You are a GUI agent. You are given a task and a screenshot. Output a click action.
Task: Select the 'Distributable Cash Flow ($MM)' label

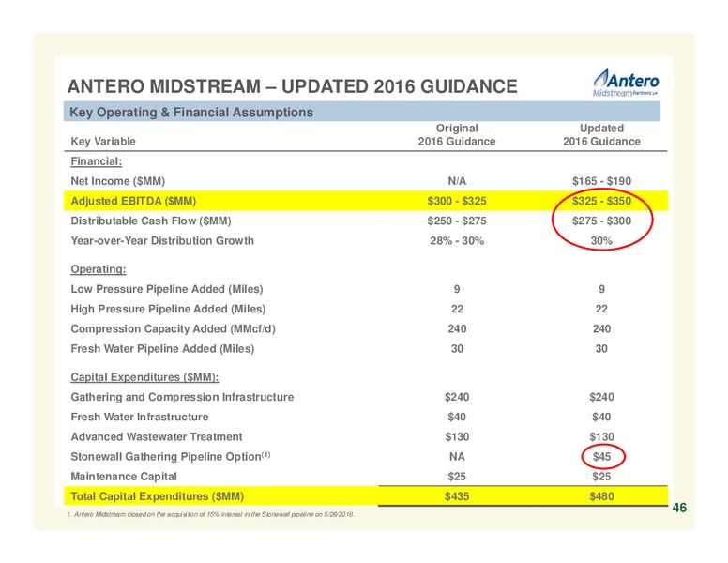click(x=151, y=221)
